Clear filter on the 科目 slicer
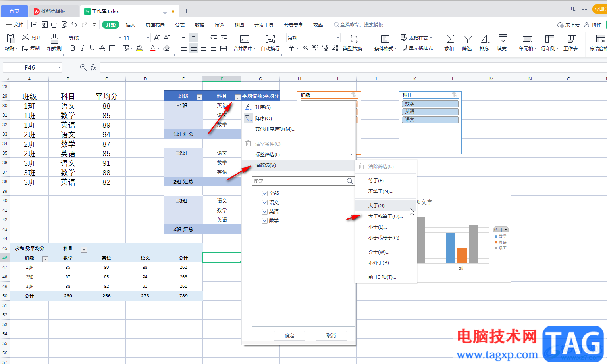Viewport: 607px width, 364px height. [454, 95]
